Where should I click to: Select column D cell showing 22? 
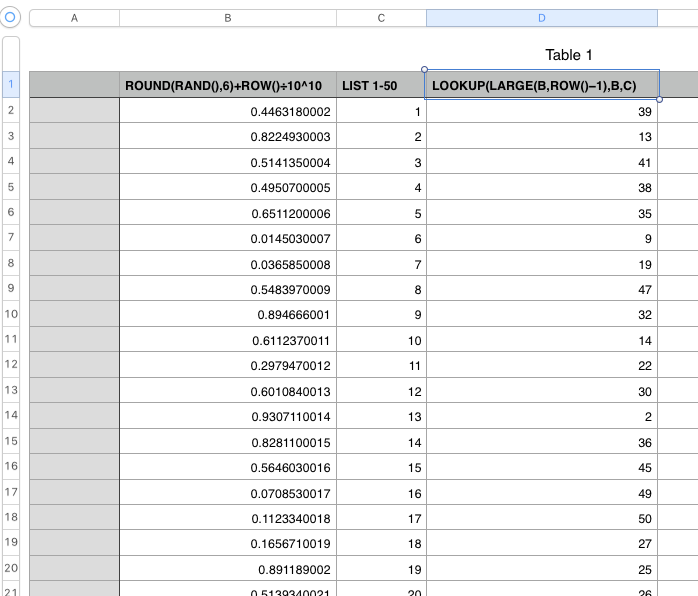[542, 365]
